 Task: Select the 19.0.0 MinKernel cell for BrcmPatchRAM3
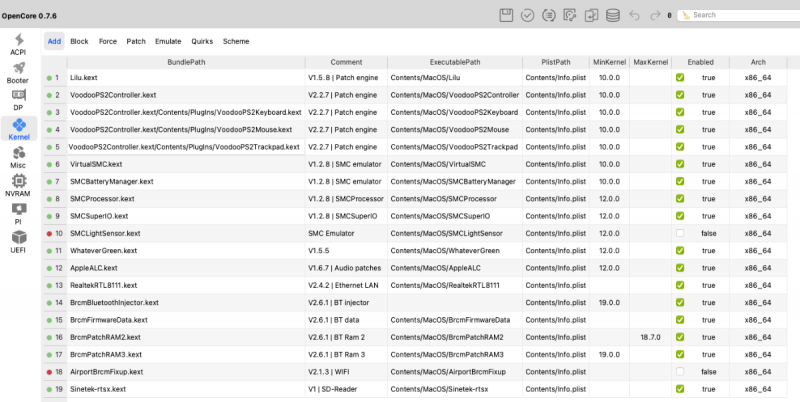609,355
